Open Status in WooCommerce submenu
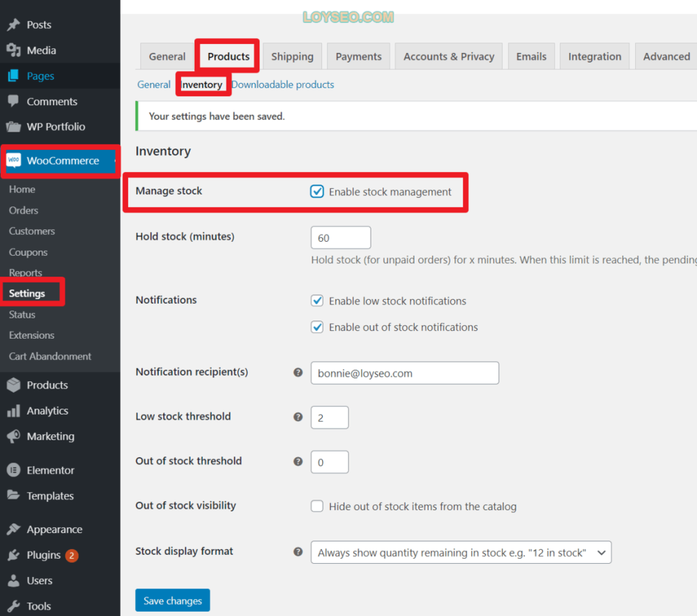This screenshot has width=697, height=616. tap(22, 314)
